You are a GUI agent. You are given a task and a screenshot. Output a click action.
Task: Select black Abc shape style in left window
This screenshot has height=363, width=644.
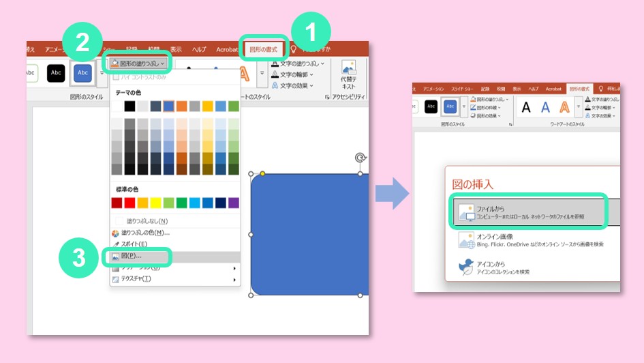pos(56,73)
